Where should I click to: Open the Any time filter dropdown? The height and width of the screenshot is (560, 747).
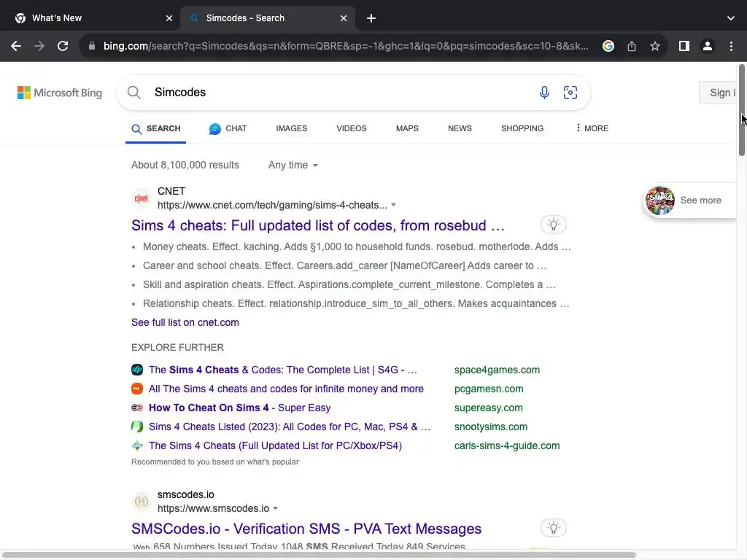coord(293,166)
